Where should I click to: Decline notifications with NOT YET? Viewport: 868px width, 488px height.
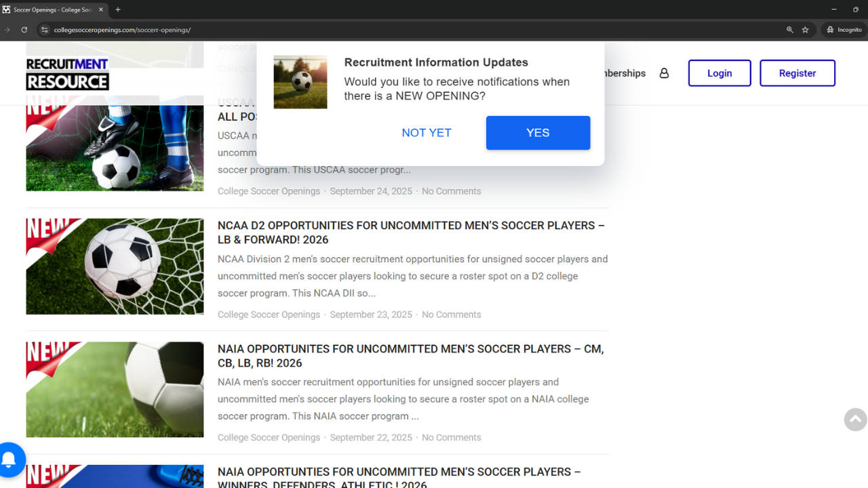tap(427, 133)
